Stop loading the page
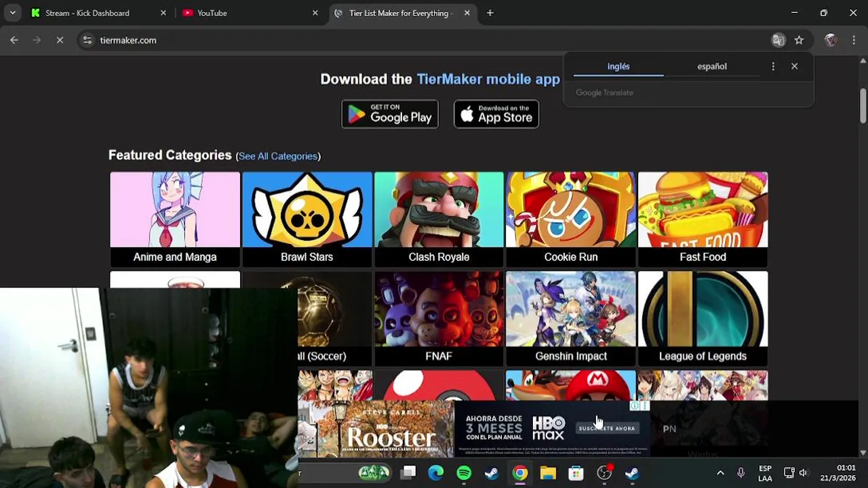This screenshot has height=488, width=868. pyautogui.click(x=60, y=40)
